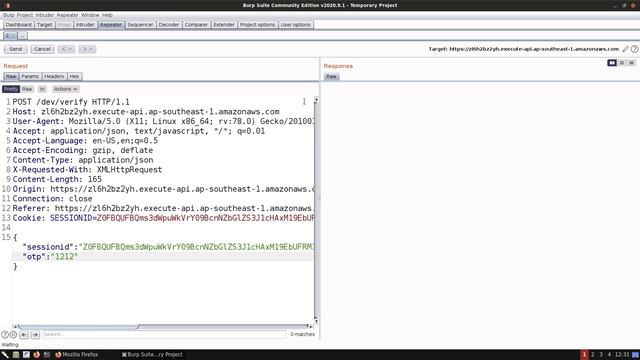Screen dimensions: 640x360
Task: Open the search settings gear icon
Action: (x=13, y=334)
